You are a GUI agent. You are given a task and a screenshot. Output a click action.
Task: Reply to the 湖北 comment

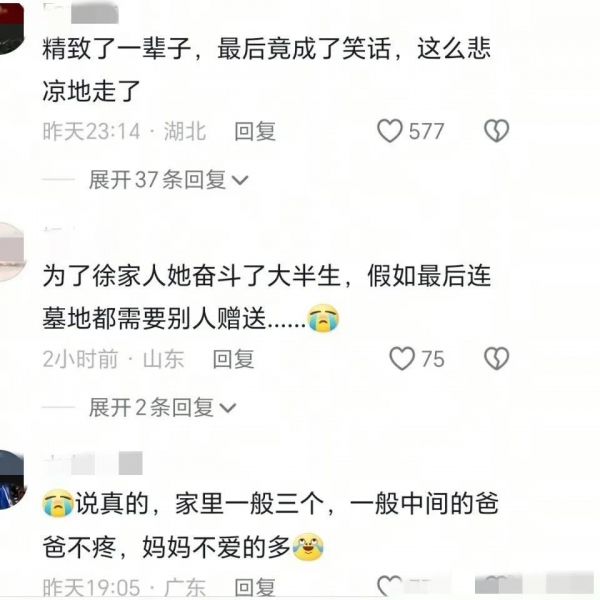point(255,131)
